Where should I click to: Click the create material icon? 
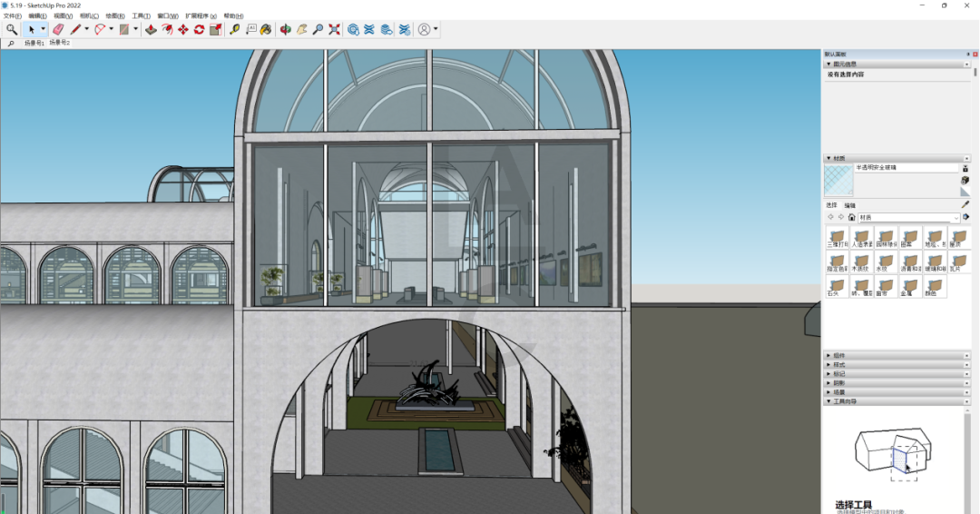click(x=965, y=181)
